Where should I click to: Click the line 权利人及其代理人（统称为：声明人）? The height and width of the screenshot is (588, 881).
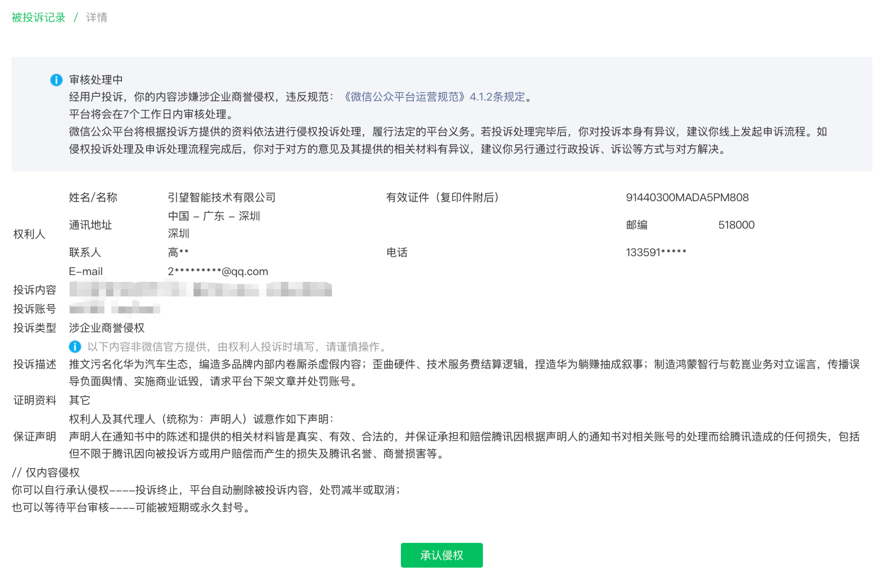tap(201, 419)
